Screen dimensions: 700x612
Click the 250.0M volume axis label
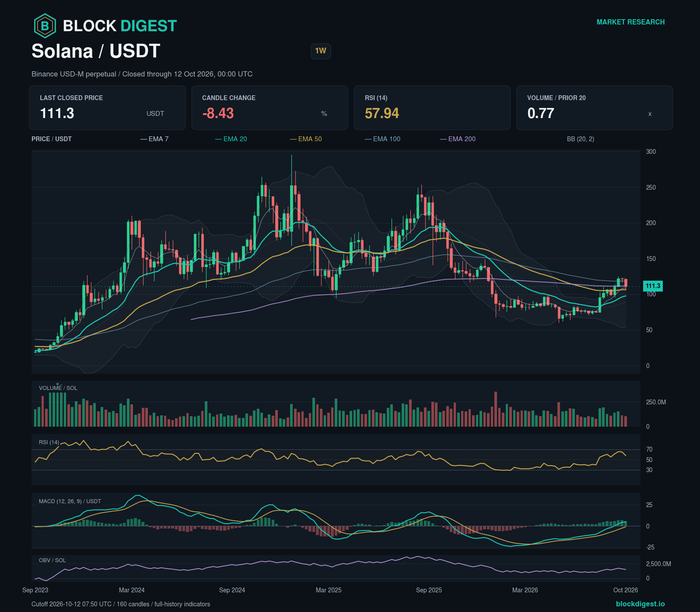pyautogui.click(x=656, y=402)
